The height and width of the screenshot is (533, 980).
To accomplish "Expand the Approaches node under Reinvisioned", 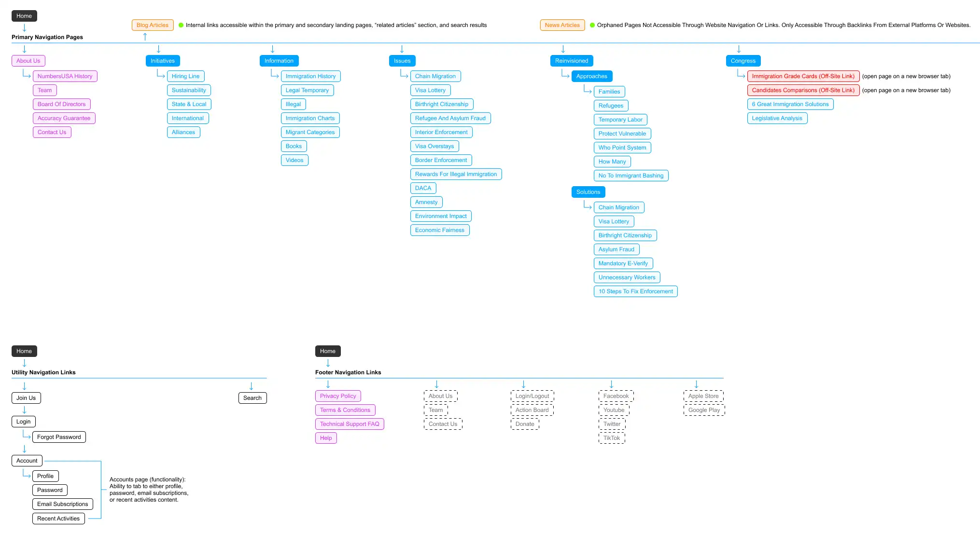I will [x=591, y=76].
